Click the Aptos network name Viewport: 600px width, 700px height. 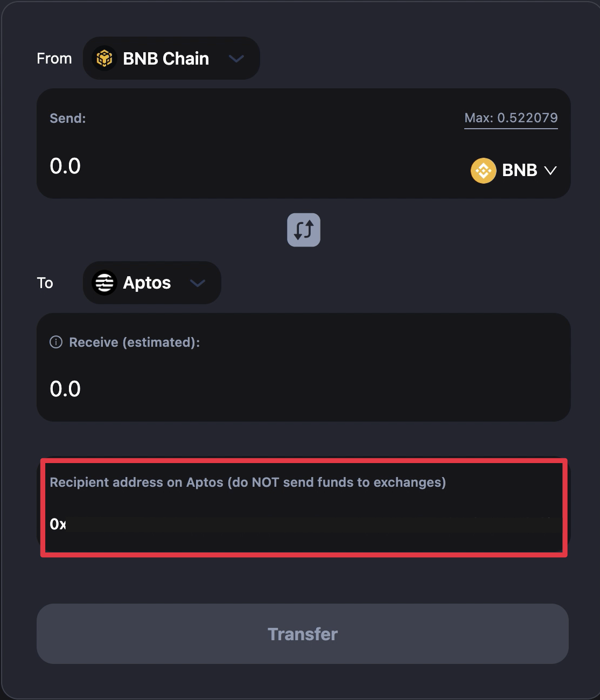click(146, 283)
